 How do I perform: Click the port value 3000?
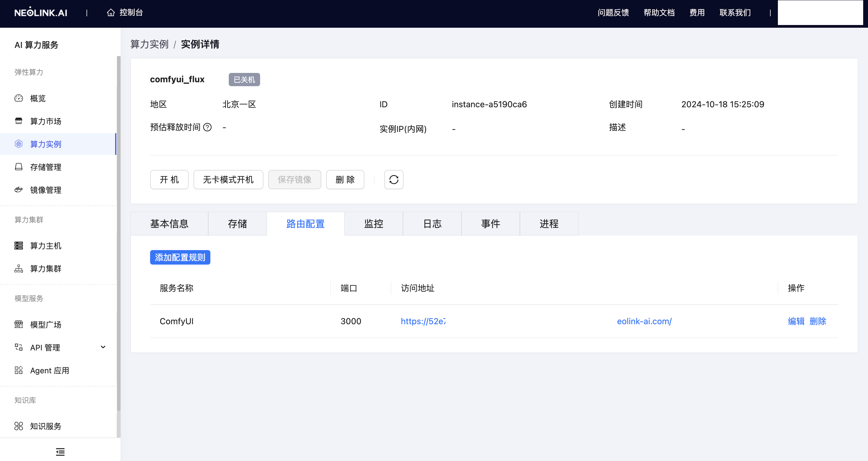pos(351,321)
